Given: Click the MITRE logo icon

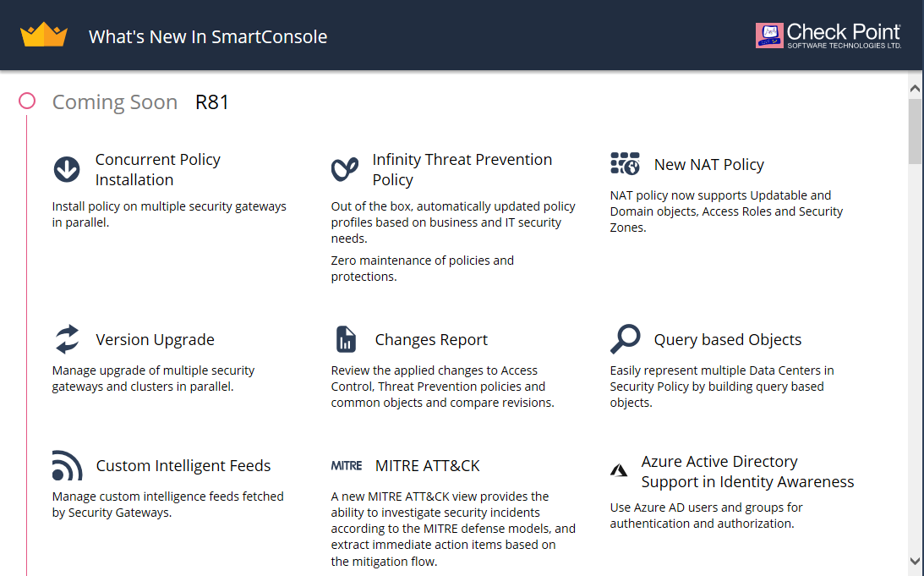Looking at the screenshot, I should point(347,466).
